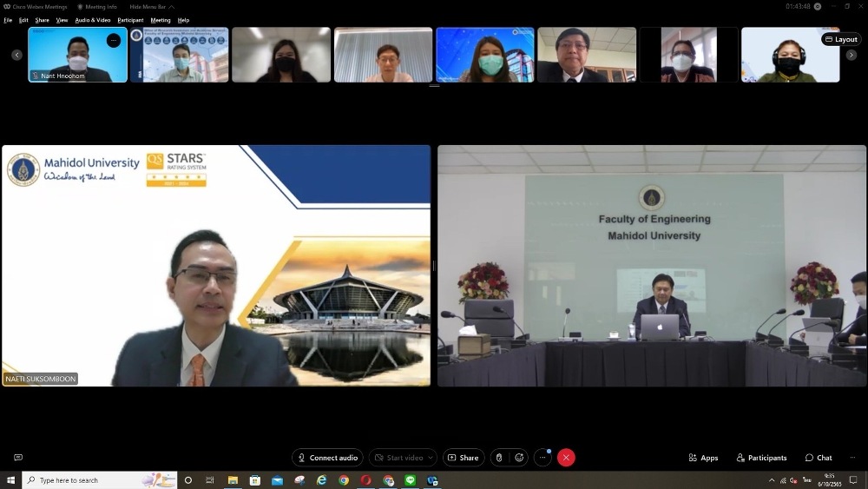The height and width of the screenshot is (489, 868).
Task: Open the Participant menu
Action: pos(131,20)
